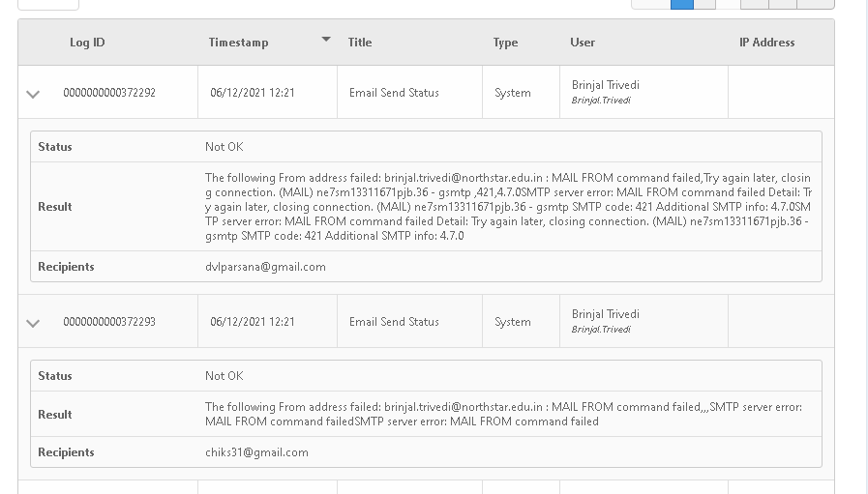The width and height of the screenshot is (868, 494).
Task: Sort table by Type column header
Action: (x=505, y=43)
